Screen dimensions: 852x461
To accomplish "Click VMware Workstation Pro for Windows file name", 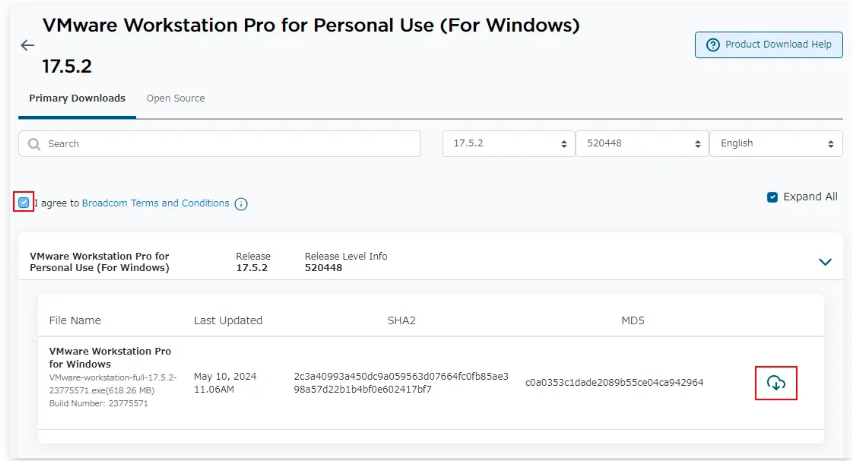I will [x=110, y=358].
